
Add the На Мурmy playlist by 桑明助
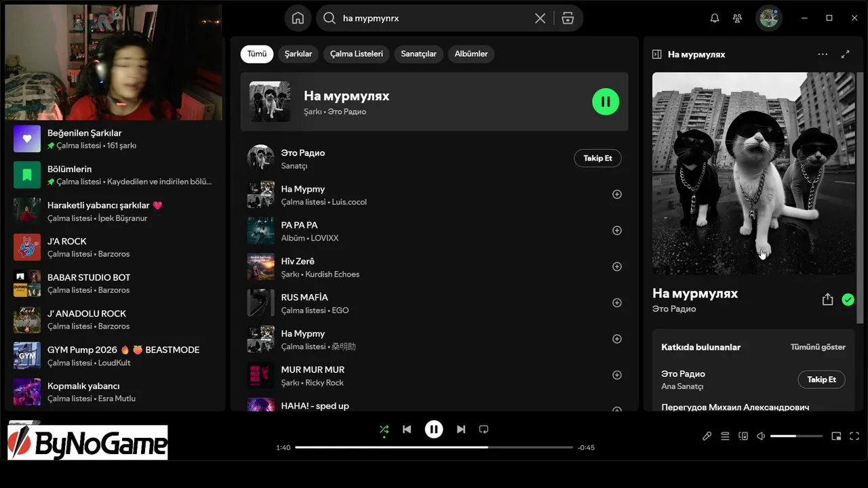617,339
